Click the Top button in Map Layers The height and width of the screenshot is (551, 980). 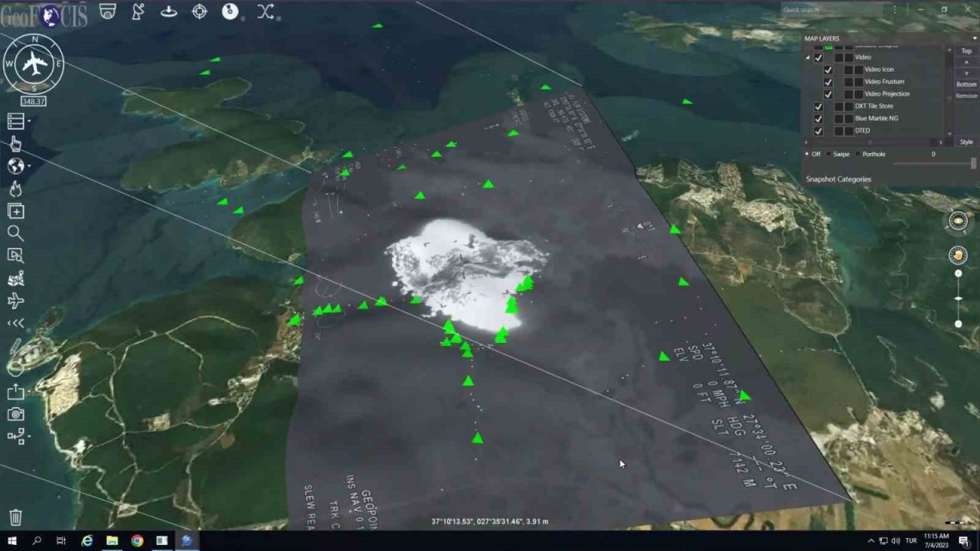click(x=966, y=51)
